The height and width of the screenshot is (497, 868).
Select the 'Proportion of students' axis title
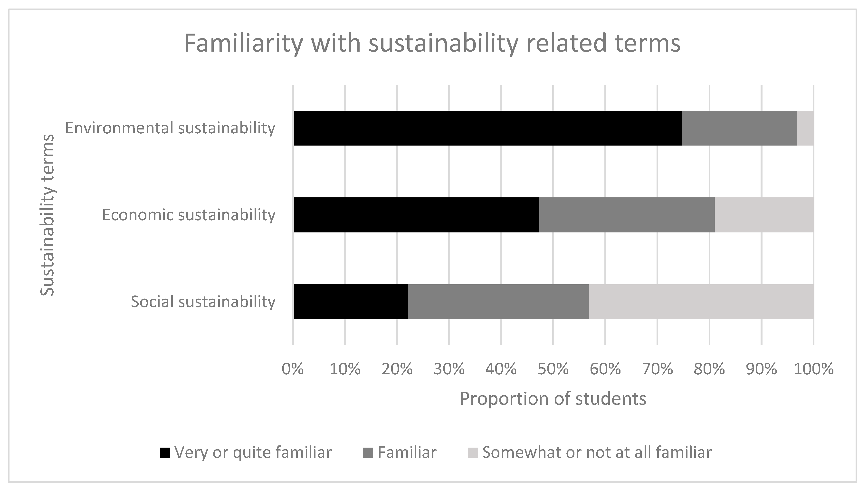pyautogui.click(x=553, y=398)
